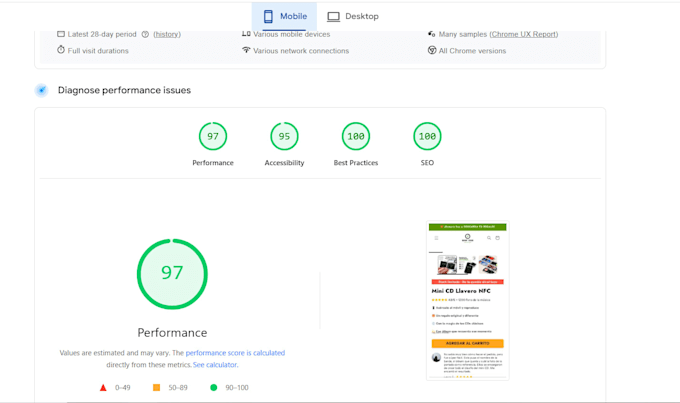
Task: Click the samples icon before Many samples
Action: [x=432, y=33]
